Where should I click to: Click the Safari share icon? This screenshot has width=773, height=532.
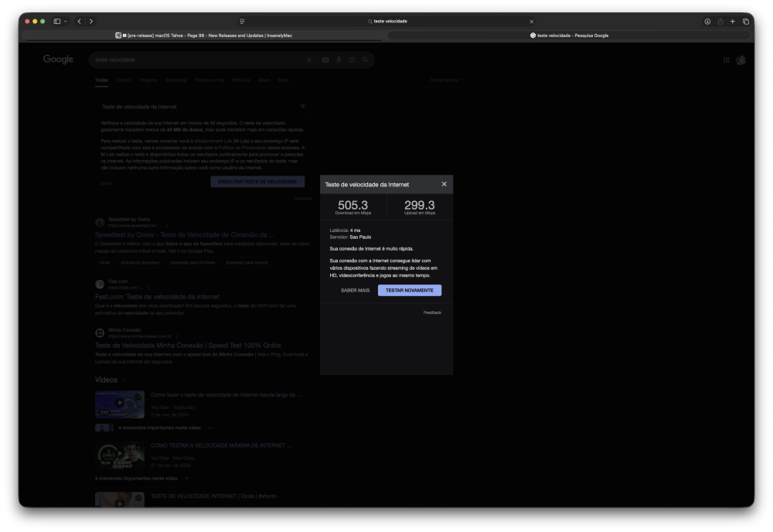720,21
